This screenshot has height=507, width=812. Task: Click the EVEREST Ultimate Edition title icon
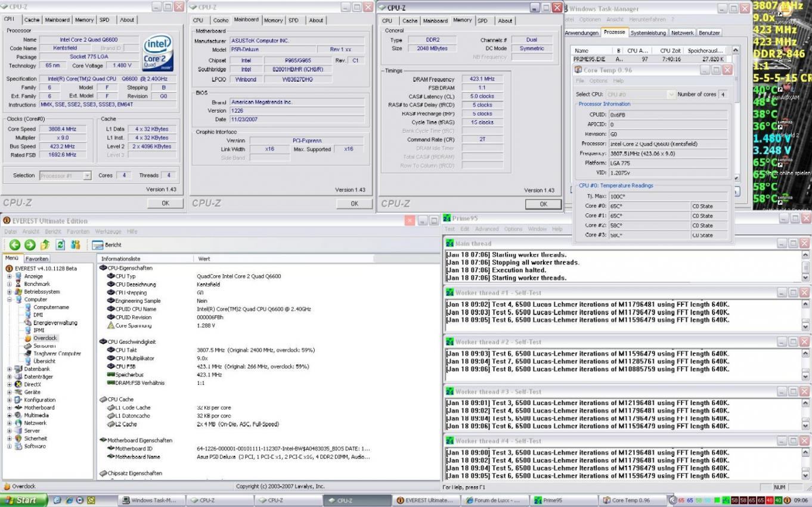coord(6,220)
